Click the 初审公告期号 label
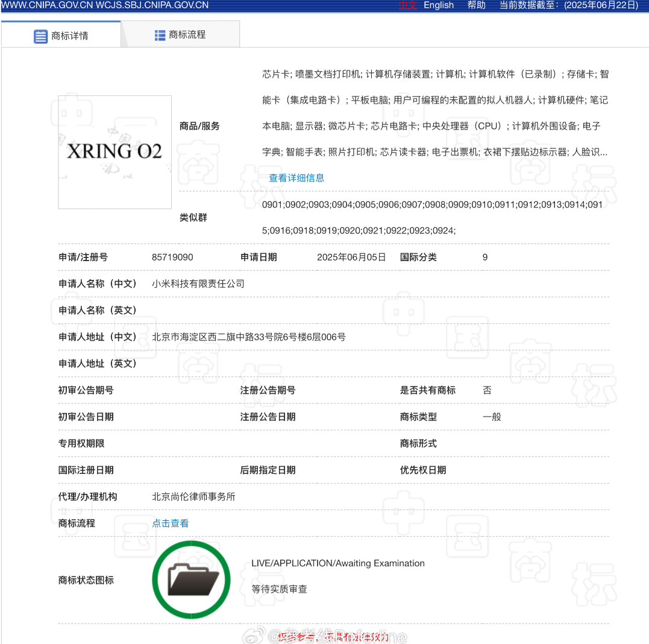Viewport: 649px width, 644px height. point(86,390)
